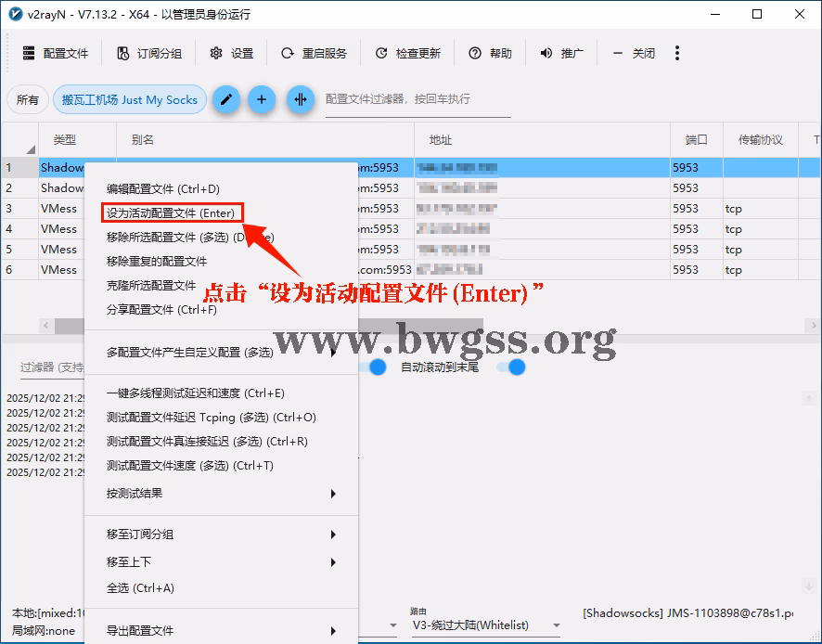Click the 重启服务 restart service icon
This screenshot has width=822, height=644.
(x=289, y=53)
